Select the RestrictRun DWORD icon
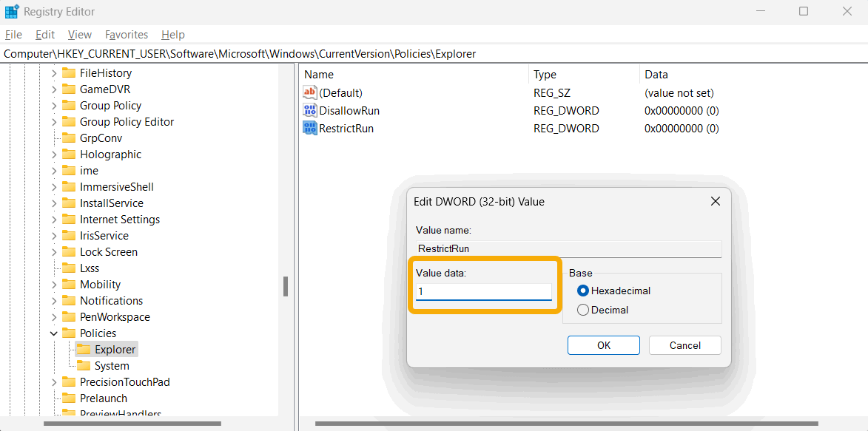This screenshot has width=868, height=431. 309,129
